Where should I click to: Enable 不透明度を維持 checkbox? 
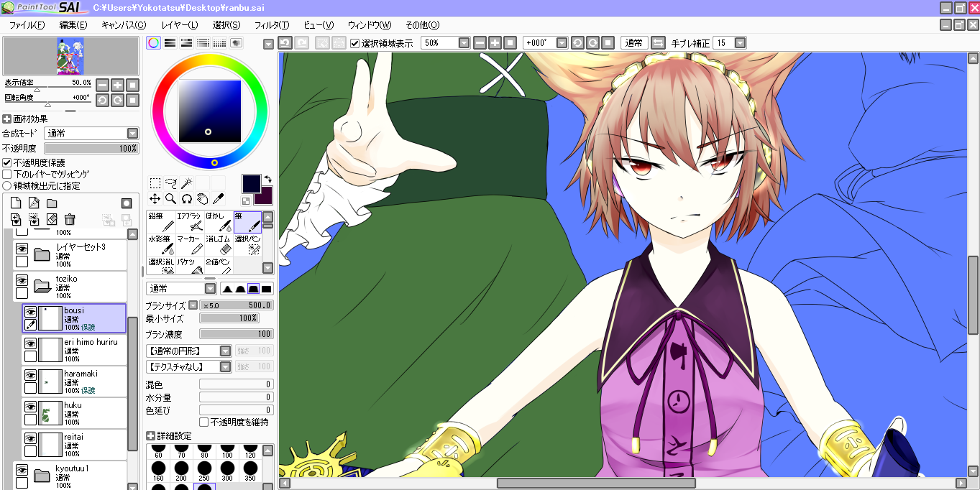(204, 422)
